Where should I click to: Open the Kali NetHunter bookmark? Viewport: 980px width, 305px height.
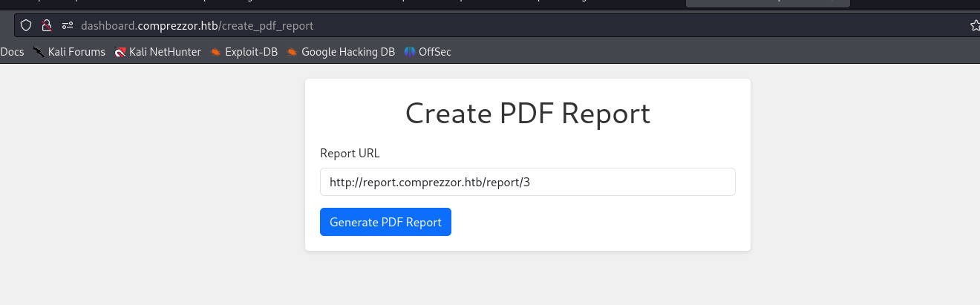[157, 52]
